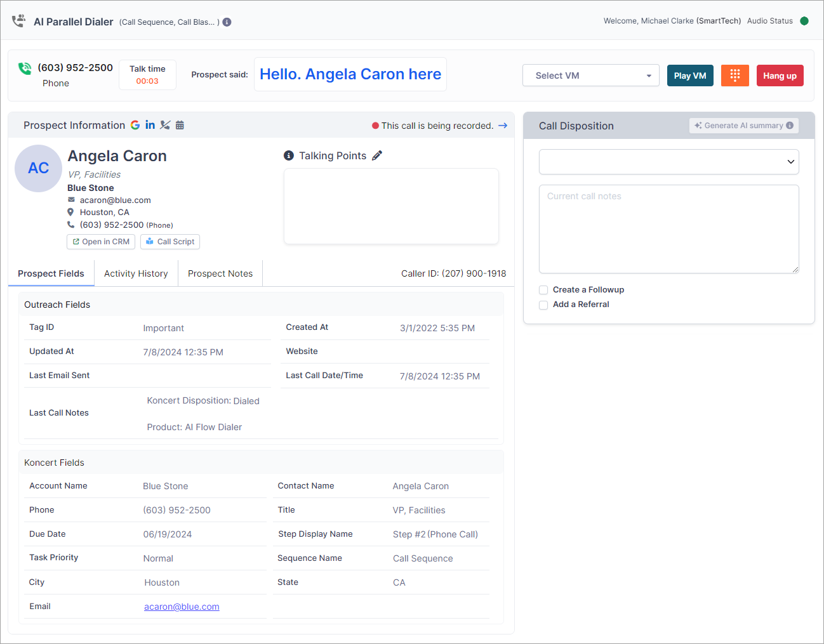The width and height of the screenshot is (824, 644).
Task: Click the Created At value 3/1/2022 5:35 PM
Action: (x=437, y=328)
